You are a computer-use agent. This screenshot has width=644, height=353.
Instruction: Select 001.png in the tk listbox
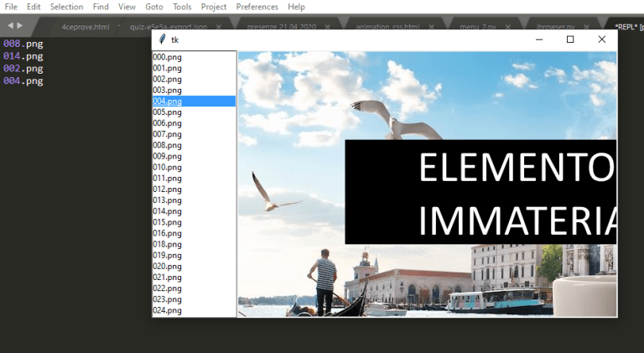click(194, 68)
